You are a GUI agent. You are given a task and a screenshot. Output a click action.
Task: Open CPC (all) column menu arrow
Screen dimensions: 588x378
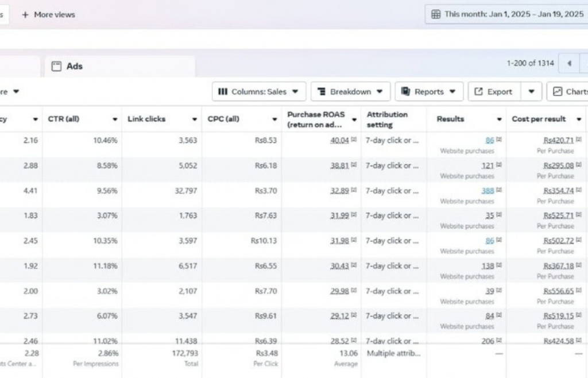pos(274,119)
